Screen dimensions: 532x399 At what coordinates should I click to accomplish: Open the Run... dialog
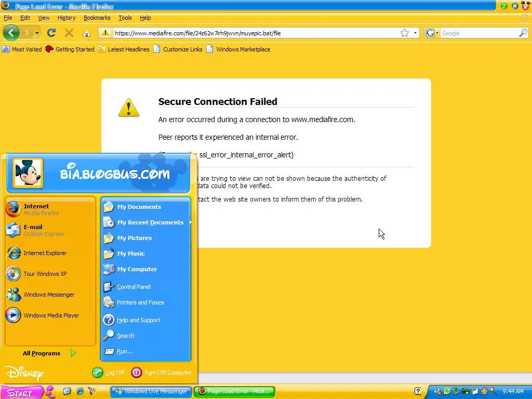point(146,351)
